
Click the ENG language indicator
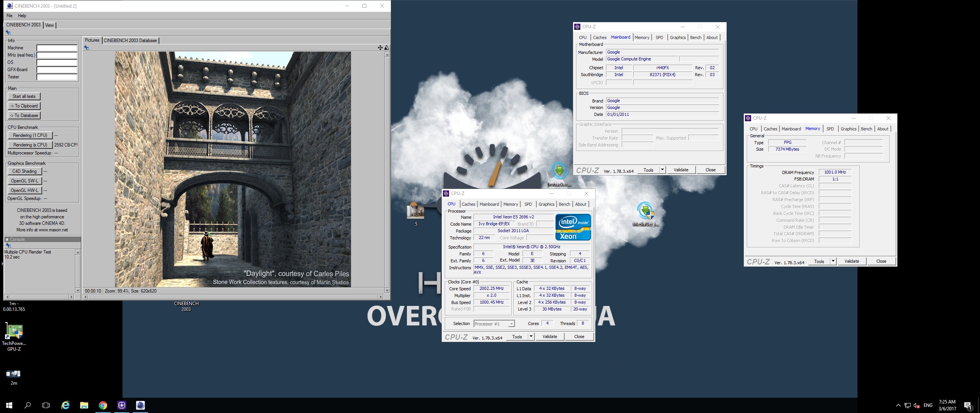(928, 405)
